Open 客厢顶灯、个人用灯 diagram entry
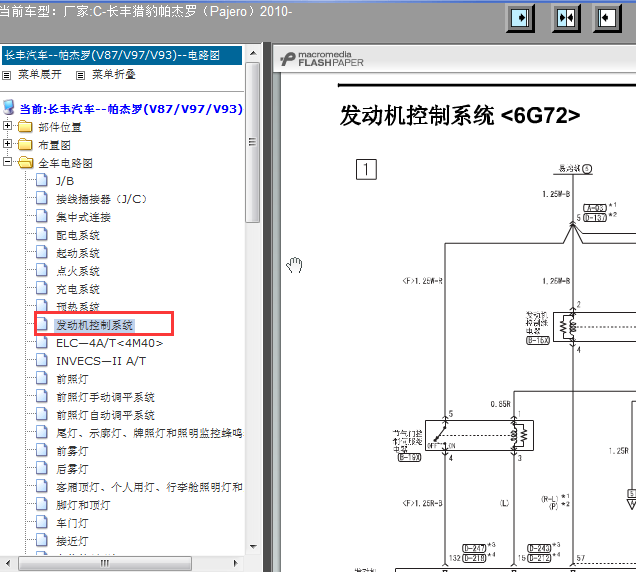Screen dimensions: 636x572 coord(149,487)
